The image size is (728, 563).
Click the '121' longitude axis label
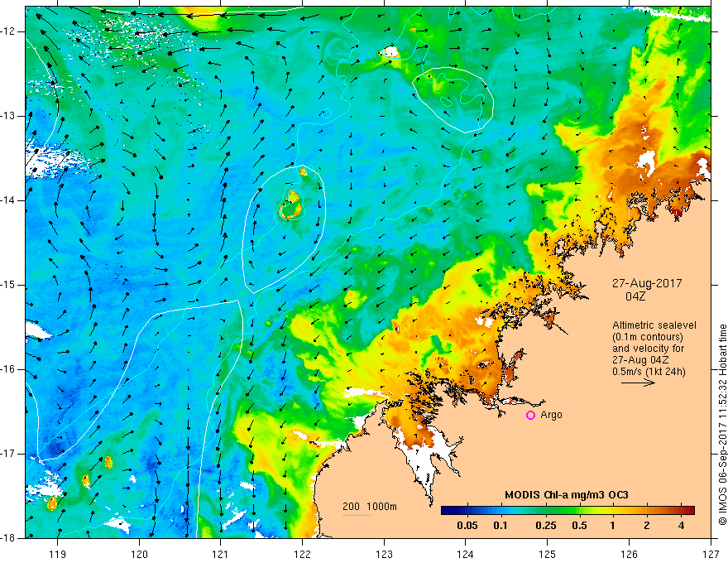221,554
